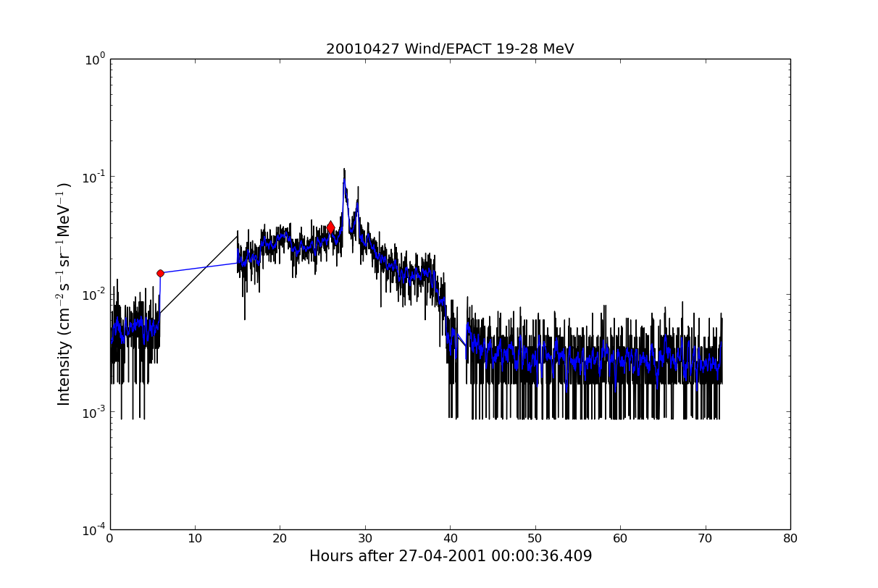Click the y-axis tick label 10⁻¹
Image resolution: width=878 pixels, height=588 pixels.
(x=95, y=177)
